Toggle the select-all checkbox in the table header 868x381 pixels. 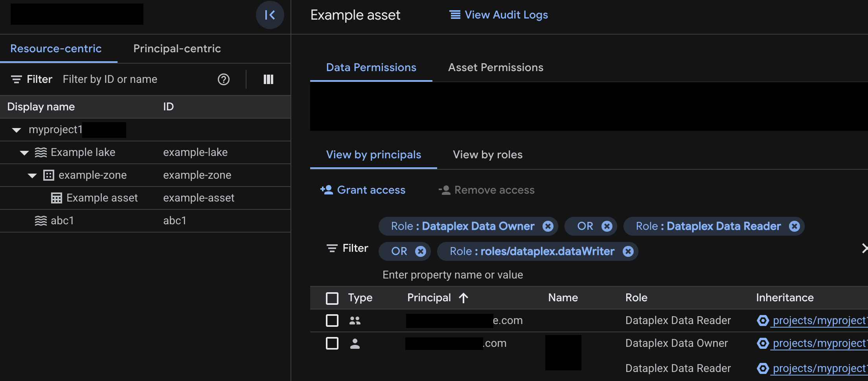coord(332,298)
